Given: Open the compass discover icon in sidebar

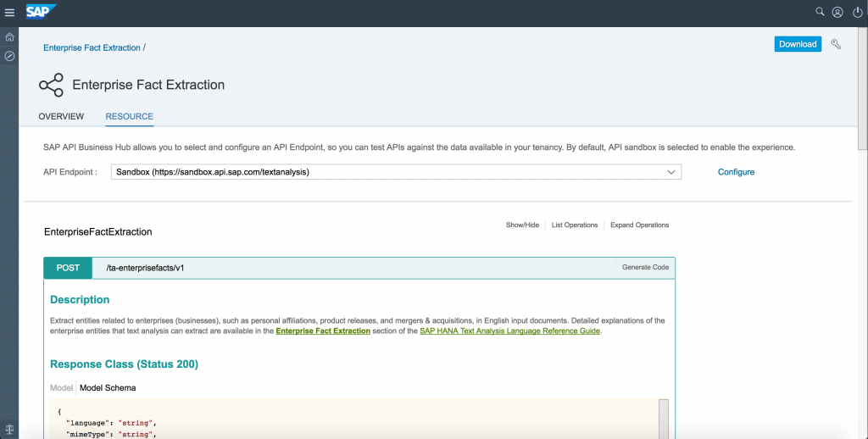Looking at the screenshot, I should click(x=9, y=56).
